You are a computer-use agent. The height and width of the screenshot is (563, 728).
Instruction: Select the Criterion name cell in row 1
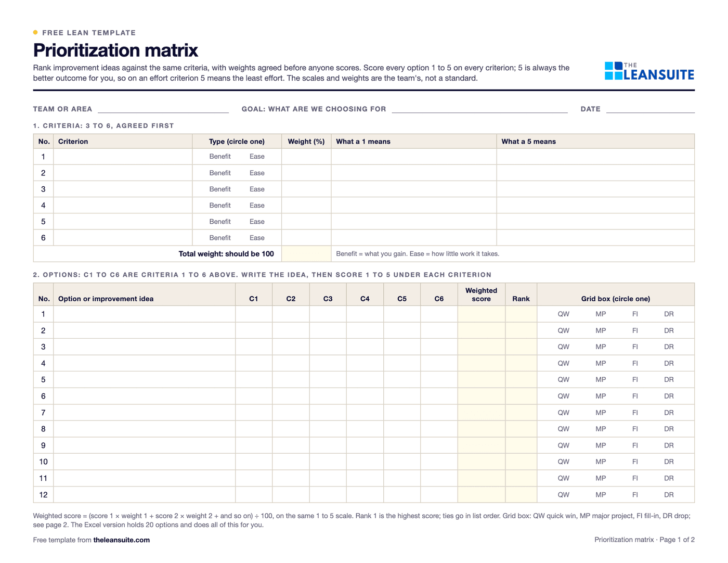pos(123,157)
